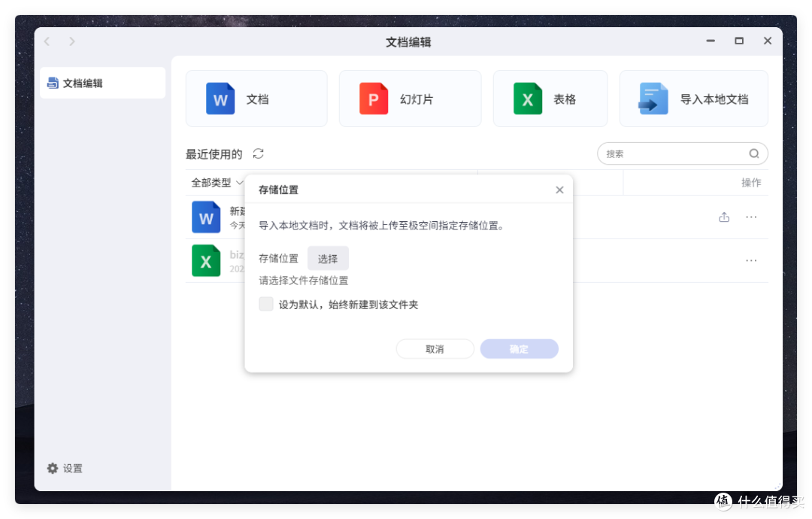This screenshot has width=812, height=519.
Task: Go back with the left arrow
Action: (47, 41)
